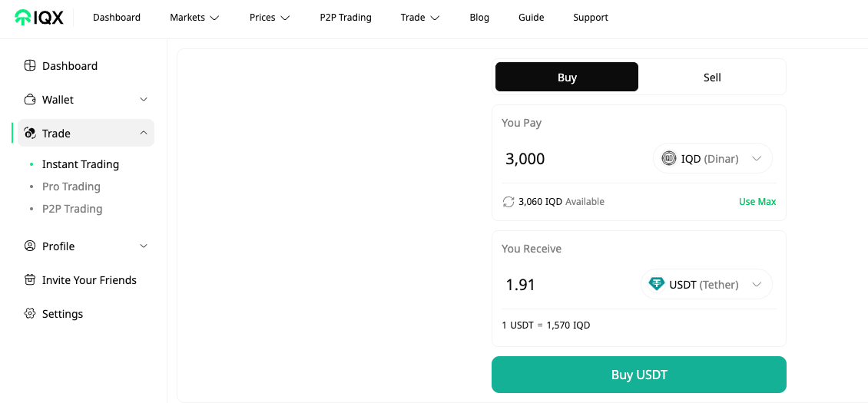Open Support in the top navigation
Viewport: 868px width, 403px height.
[x=591, y=18]
